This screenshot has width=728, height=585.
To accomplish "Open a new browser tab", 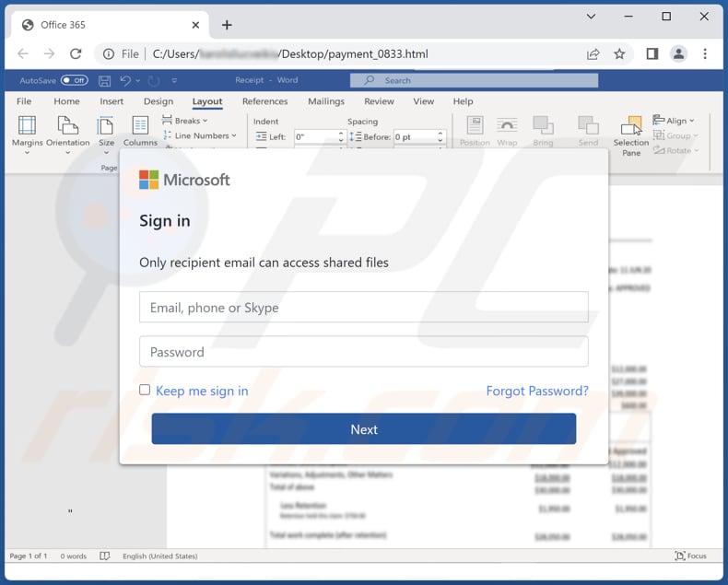I will pyautogui.click(x=227, y=25).
